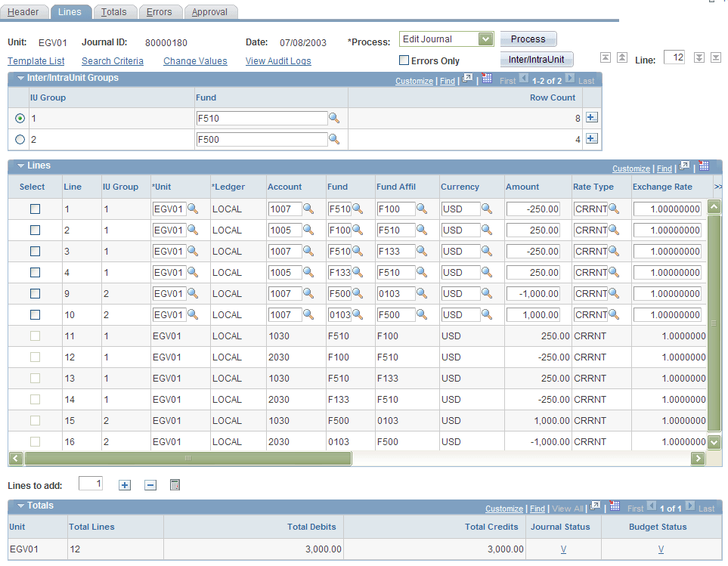Click plus icon to insert journal lines
Screen dimensions: 728x566
click(x=125, y=485)
